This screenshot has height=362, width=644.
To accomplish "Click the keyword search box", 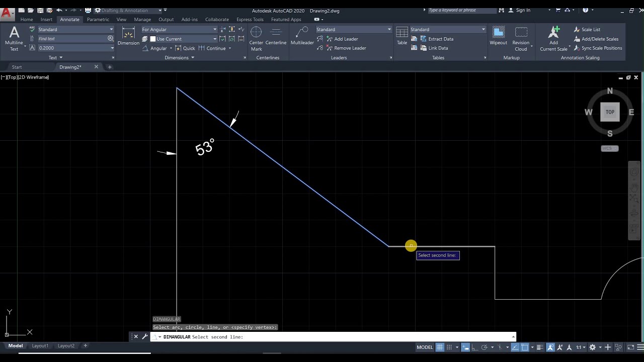I will [462, 10].
